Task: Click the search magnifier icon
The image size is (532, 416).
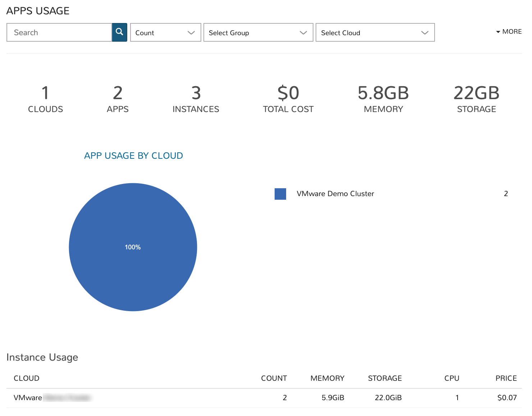Action: pos(119,32)
